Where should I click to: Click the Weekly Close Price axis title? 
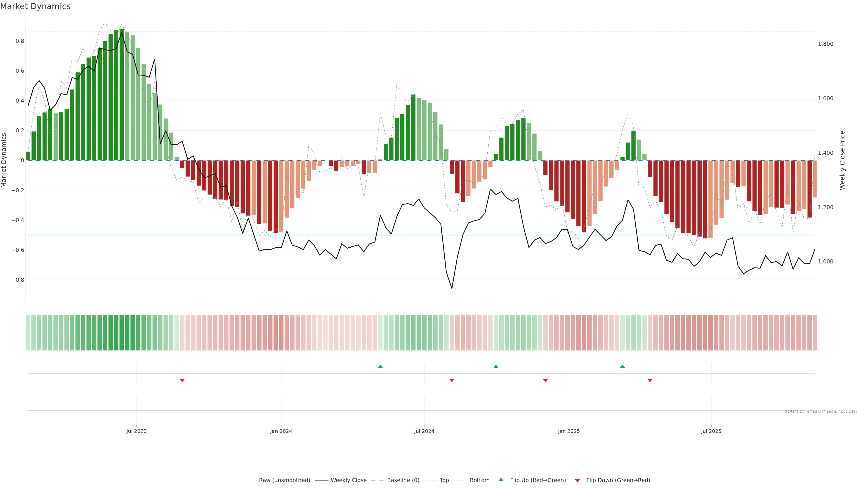click(842, 160)
